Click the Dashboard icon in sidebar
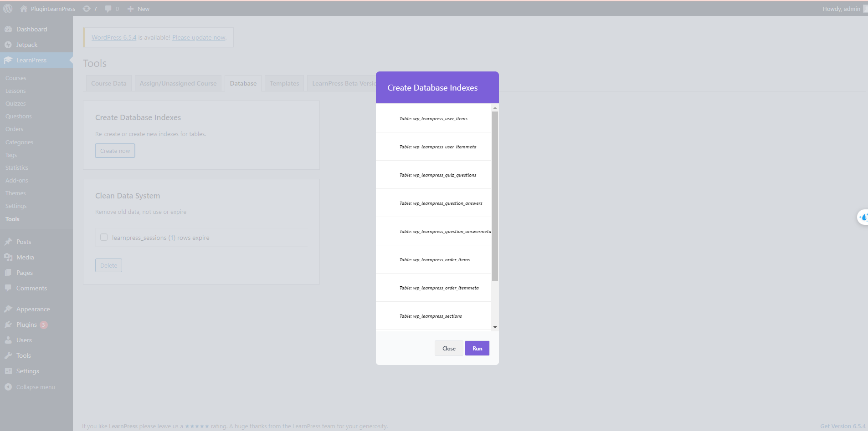Screen dimensions: 868x431 [8, 29]
